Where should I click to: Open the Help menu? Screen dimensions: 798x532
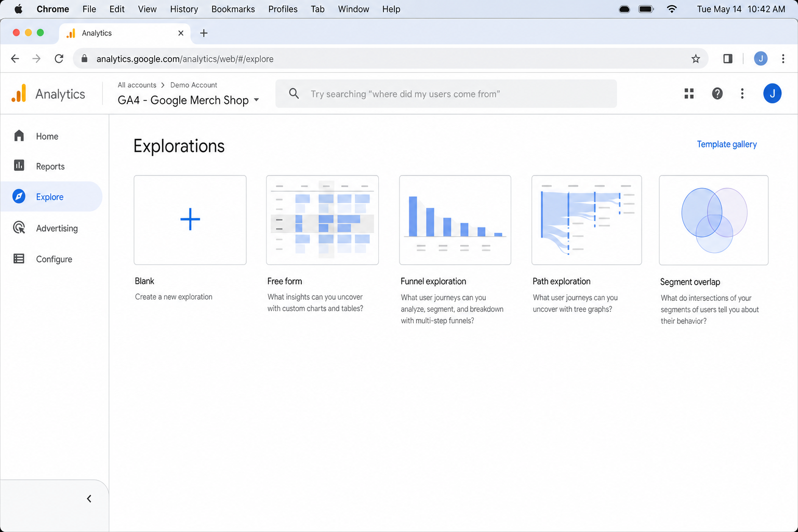(x=391, y=9)
